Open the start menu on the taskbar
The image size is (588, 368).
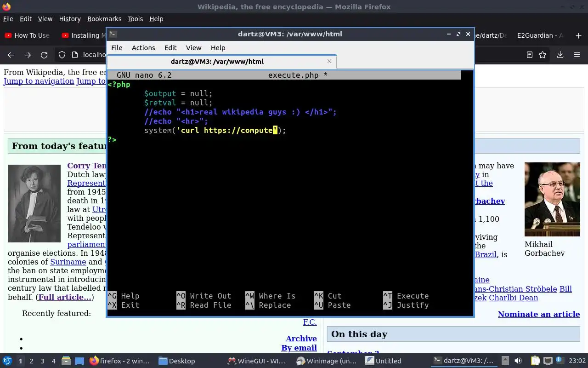pos(7,361)
